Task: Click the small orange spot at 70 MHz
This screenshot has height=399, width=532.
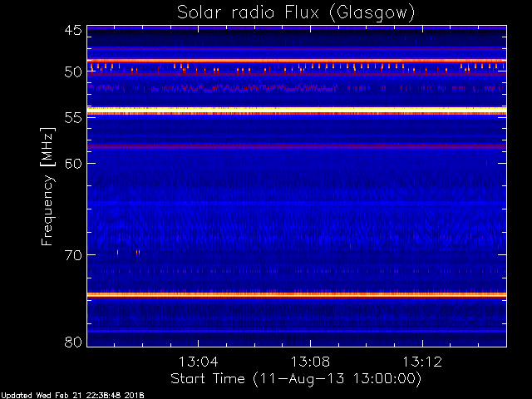Action: (x=137, y=252)
